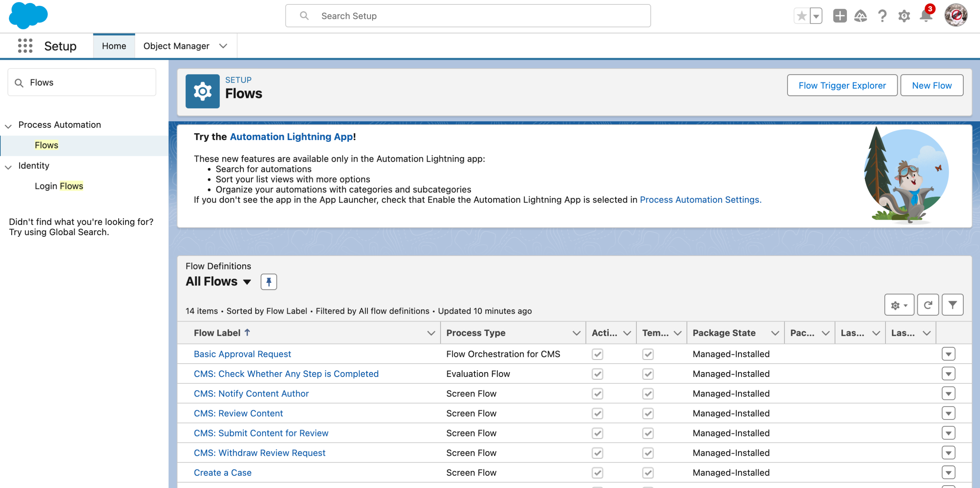This screenshot has height=488, width=980.
Task: Pin the All Flows list view
Action: [268, 282]
